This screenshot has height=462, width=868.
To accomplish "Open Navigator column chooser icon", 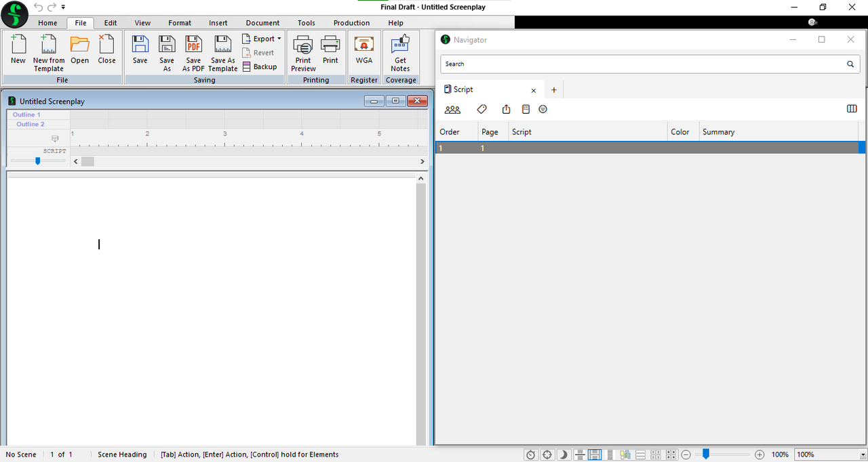I will (852, 109).
